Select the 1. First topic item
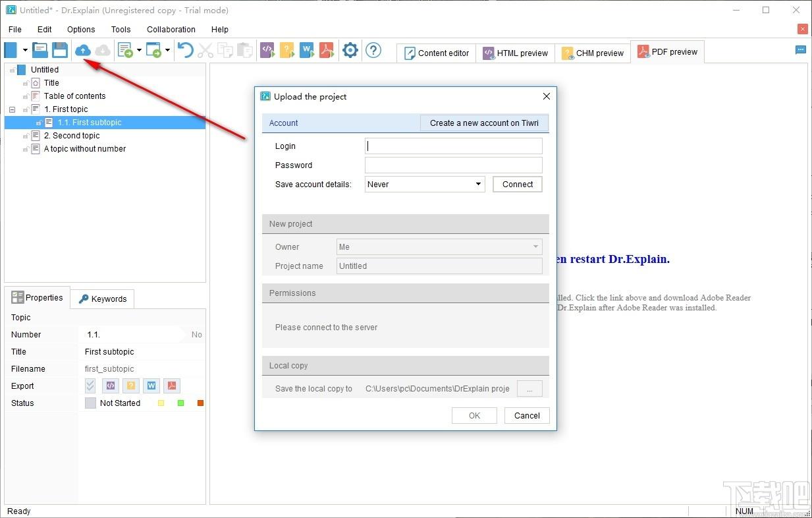Image resolution: width=812 pixels, height=518 pixels. pyautogui.click(x=66, y=109)
